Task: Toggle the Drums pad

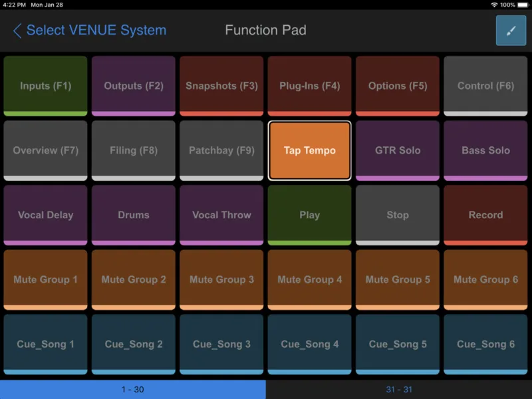Action: click(x=134, y=215)
